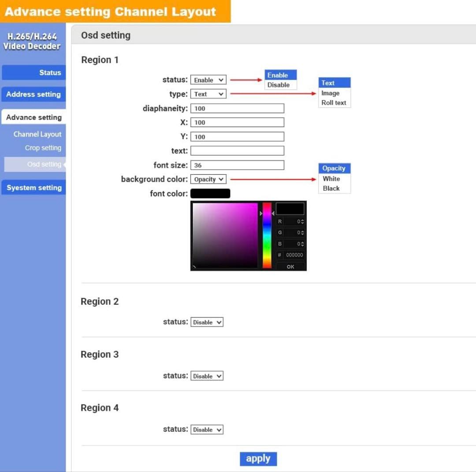476x472 pixels.
Task: Open Region 4 status dropdown
Action: pos(207,430)
